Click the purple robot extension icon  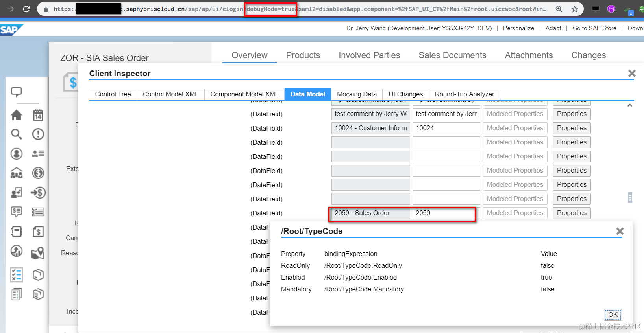click(611, 9)
